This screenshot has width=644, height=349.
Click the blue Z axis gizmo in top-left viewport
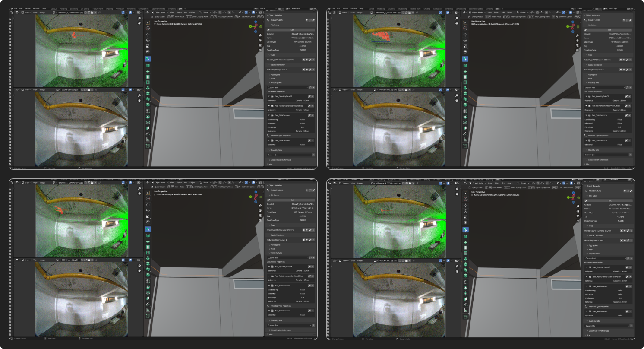coord(256,22)
